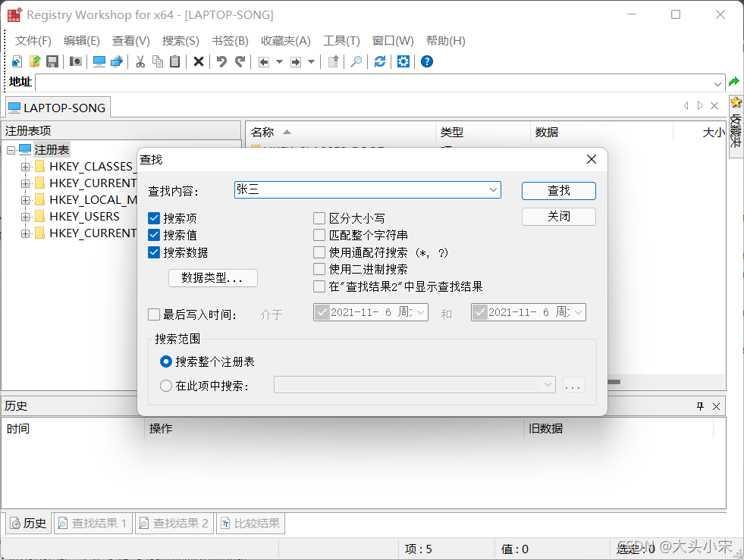Open the 编辑(E) menu
This screenshot has width=744, height=560.
point(82,41)
